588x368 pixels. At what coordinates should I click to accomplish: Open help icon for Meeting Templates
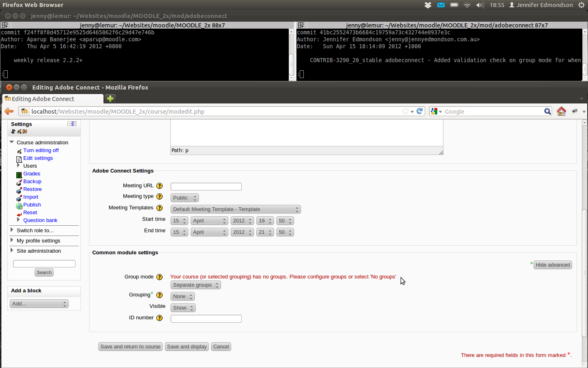coord(160,208)
